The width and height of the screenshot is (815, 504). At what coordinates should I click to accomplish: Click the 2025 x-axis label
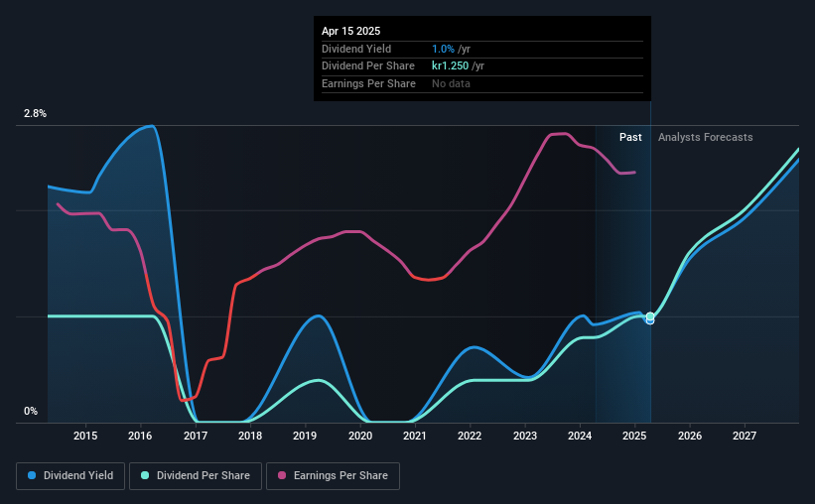pyautogui.click(x=634, y=436)
